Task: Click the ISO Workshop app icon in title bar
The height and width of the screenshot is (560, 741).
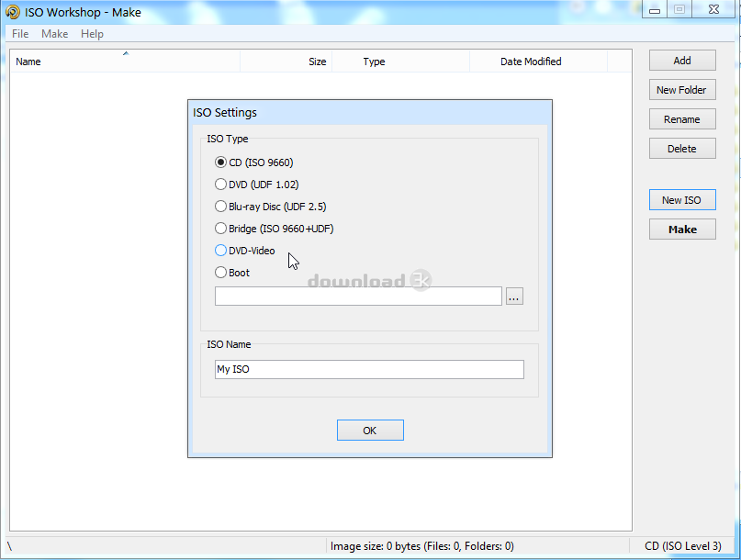Action: click(x=13, y=12)
